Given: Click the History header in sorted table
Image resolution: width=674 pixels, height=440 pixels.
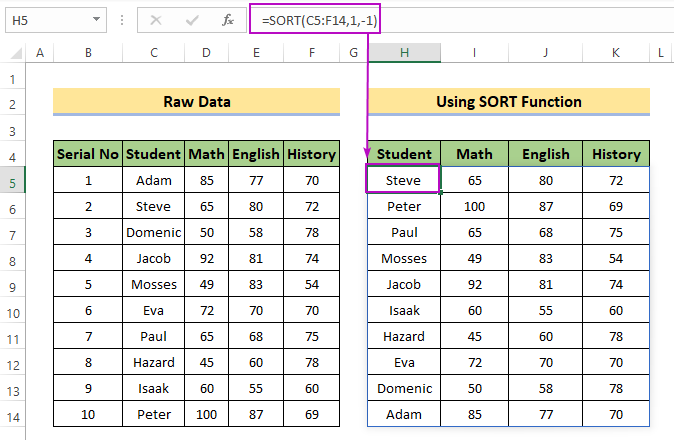Looking at the screenshot, I should point(615,154).
